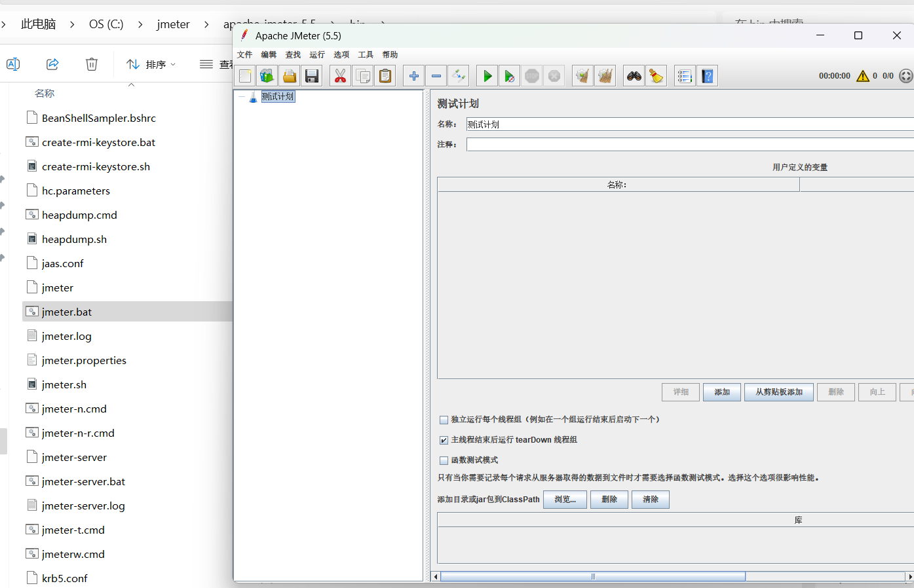The image size is (914, 588).
Task: Click the Cut scissors icon
Action: click(340, 76)
